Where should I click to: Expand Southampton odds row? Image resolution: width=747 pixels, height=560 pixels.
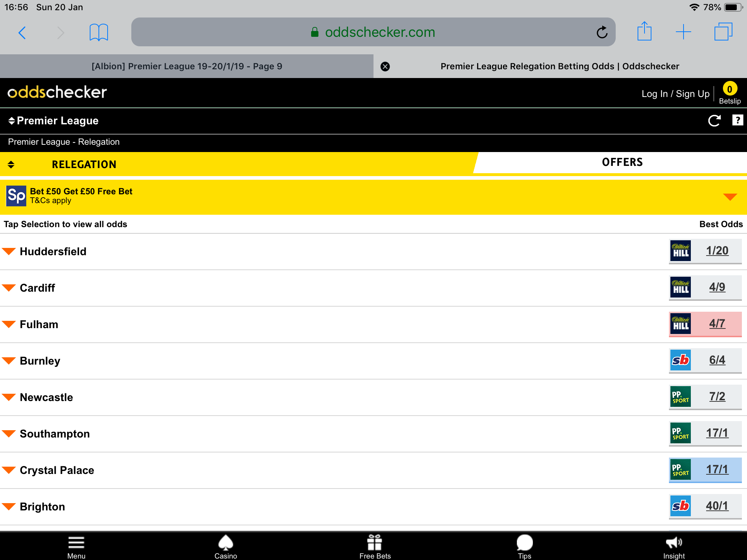click(x=9, y=433)
